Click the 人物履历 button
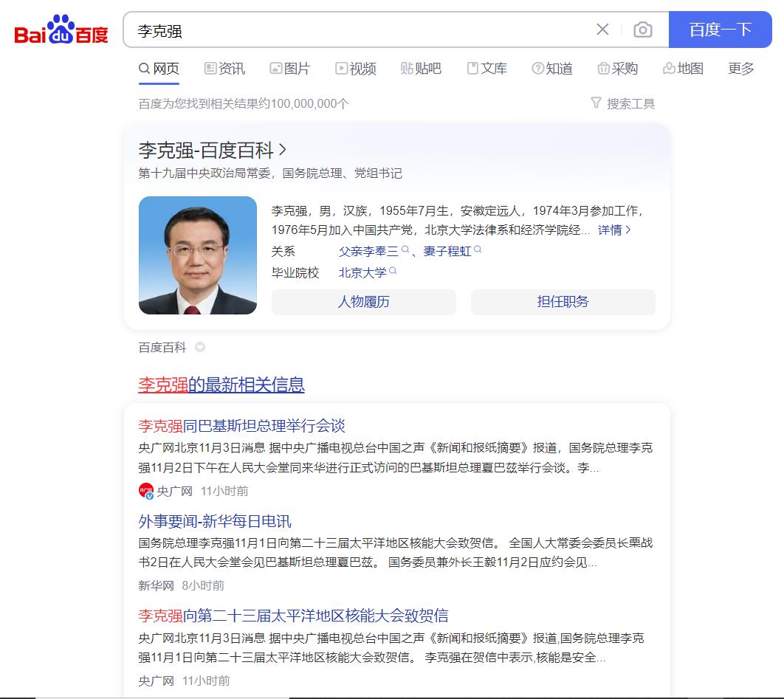This screenshot has height=699, width=784. (363, 302)
